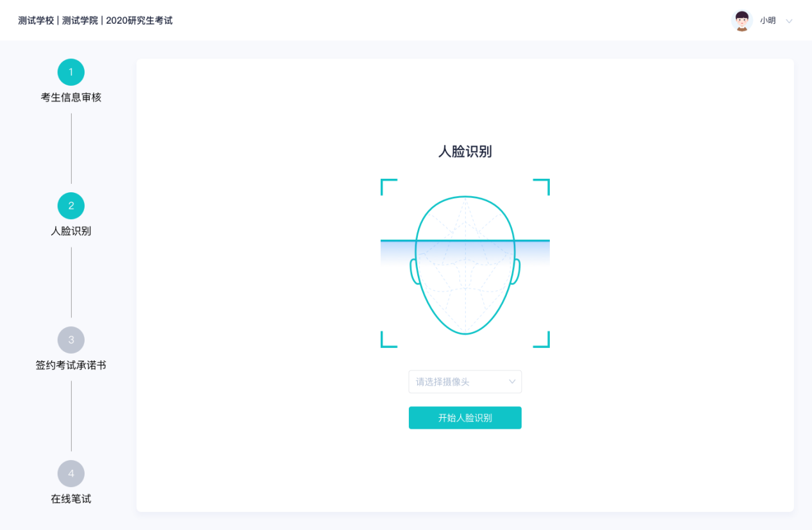Viewport: 812px width, 530px height.
Task: Select the step 1 circle
Action: (x=71, y=72)
